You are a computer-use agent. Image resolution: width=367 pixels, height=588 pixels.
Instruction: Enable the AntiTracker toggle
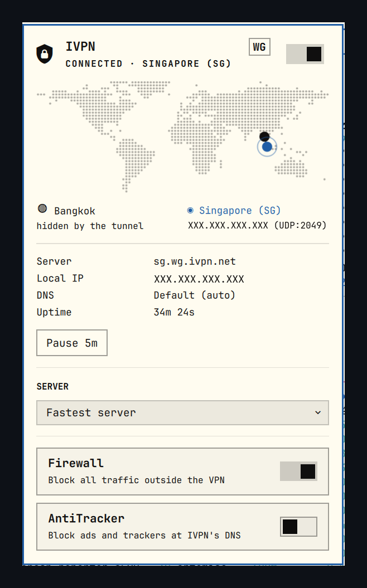[299, 527]
